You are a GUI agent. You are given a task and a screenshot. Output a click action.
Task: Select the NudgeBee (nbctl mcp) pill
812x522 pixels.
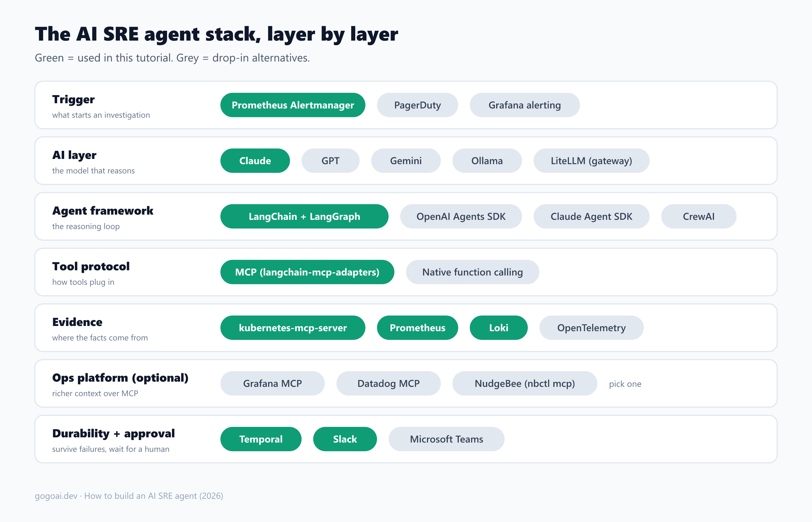524,383
